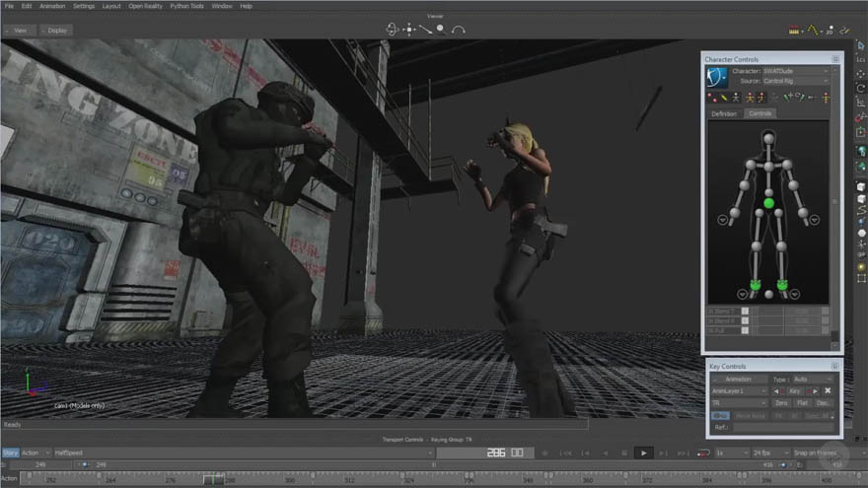
Task: Toggle the IK Blend R checkbox
Action: click(745, 321)
